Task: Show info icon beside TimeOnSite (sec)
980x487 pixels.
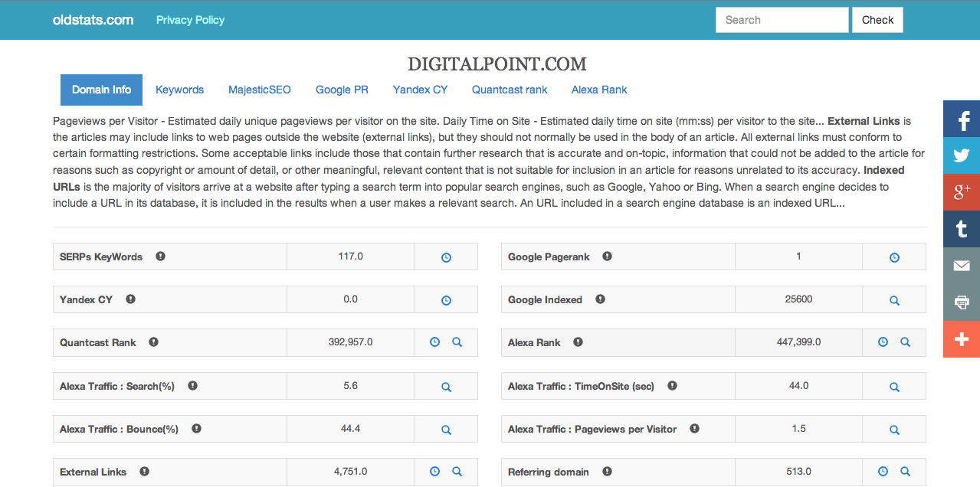Action: coord(672,386)
